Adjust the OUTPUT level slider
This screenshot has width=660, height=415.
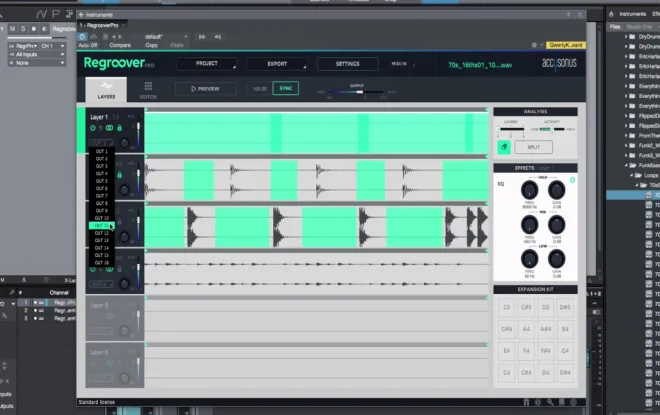[x=359, y=92]
